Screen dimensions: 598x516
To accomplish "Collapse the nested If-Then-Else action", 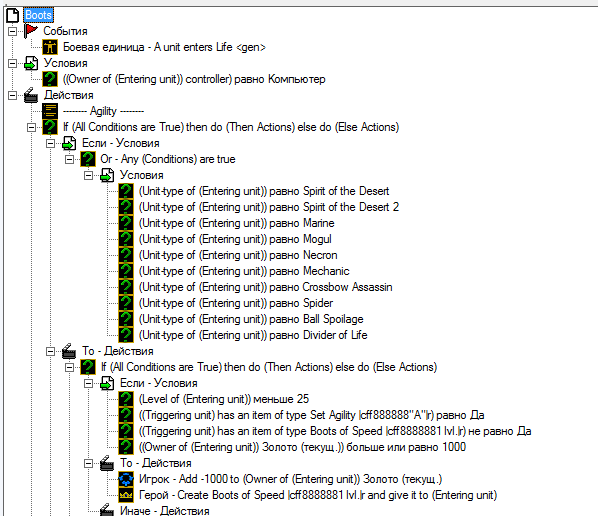I will click(x=69, y=367).
